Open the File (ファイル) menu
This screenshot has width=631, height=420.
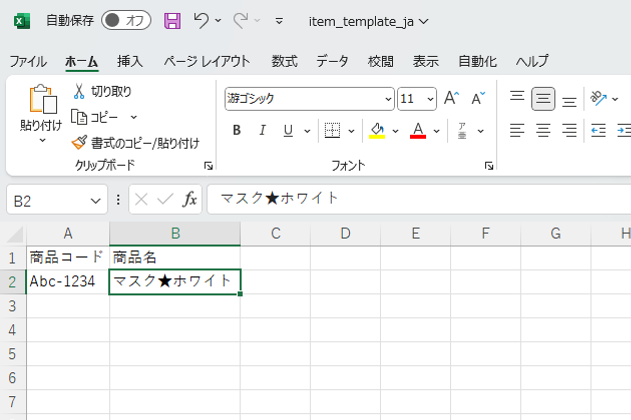point(28,61)
